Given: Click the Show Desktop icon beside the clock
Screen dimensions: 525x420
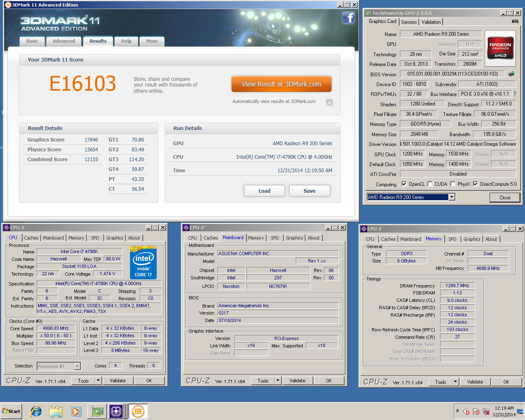Looking at the screenshot, I should coord(520,411).
